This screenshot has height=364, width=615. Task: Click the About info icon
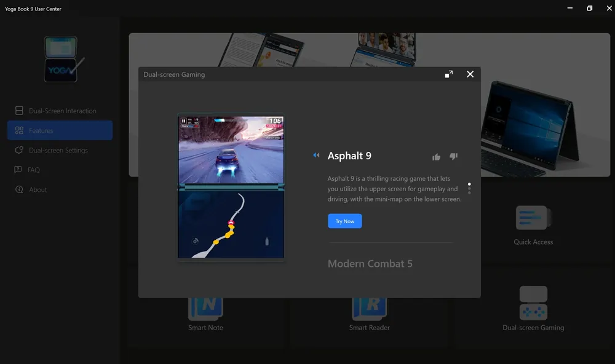click(19, 189)
